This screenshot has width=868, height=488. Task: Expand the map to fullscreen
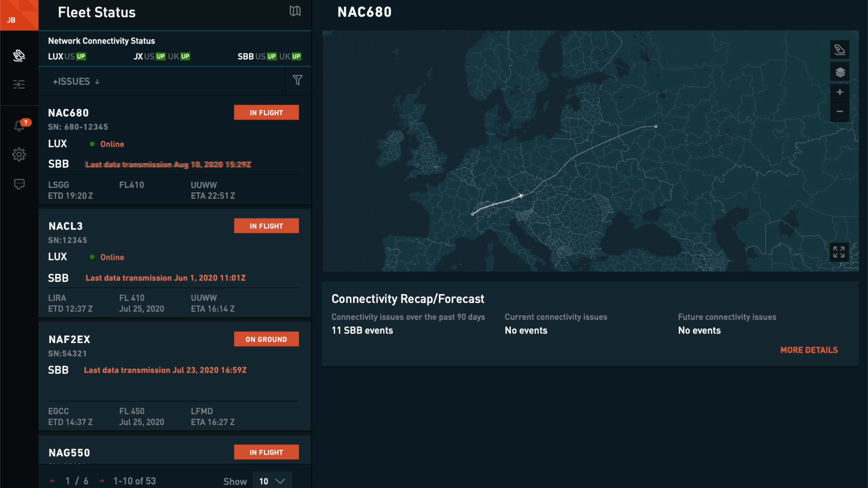pyautogui.click(x=839, y=252)
